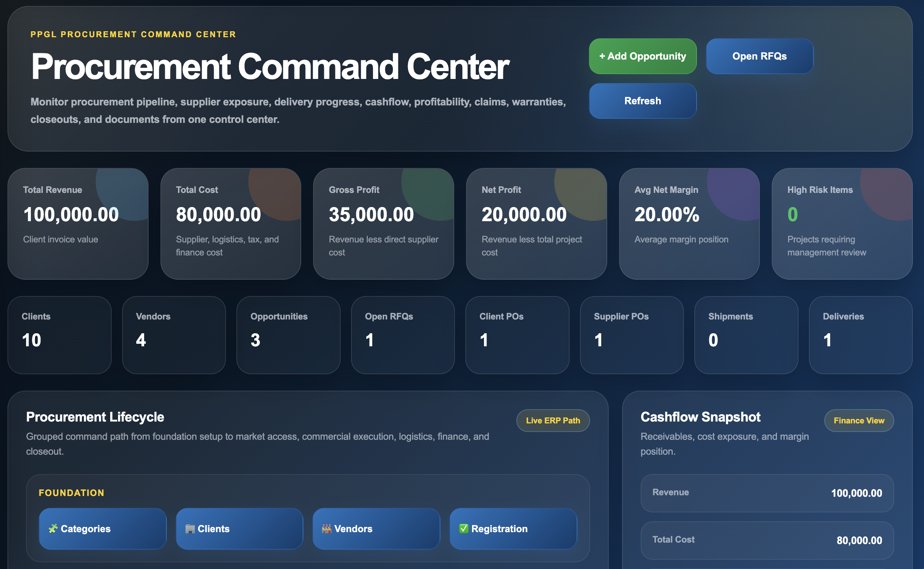Image resolution: width=924 pixels, height=569 pixels.
Task: Click the Total Cost row in Cashflow Snapshot
Action: coord(767,540)
